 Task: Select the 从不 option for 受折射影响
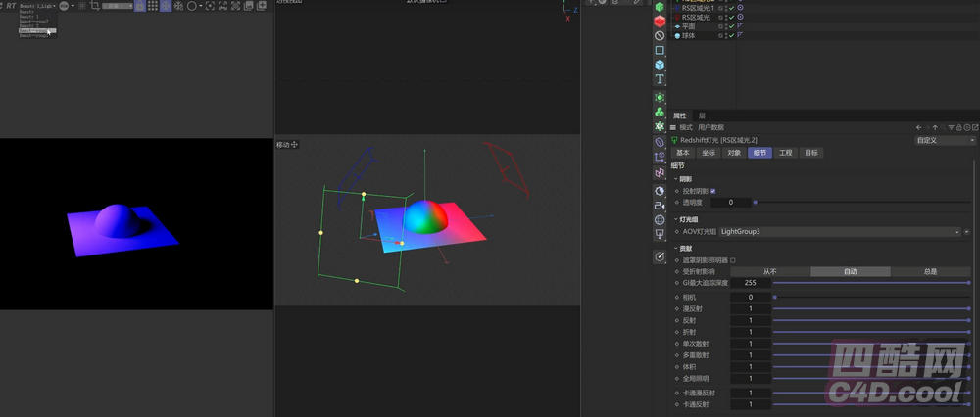pos(769,271)
